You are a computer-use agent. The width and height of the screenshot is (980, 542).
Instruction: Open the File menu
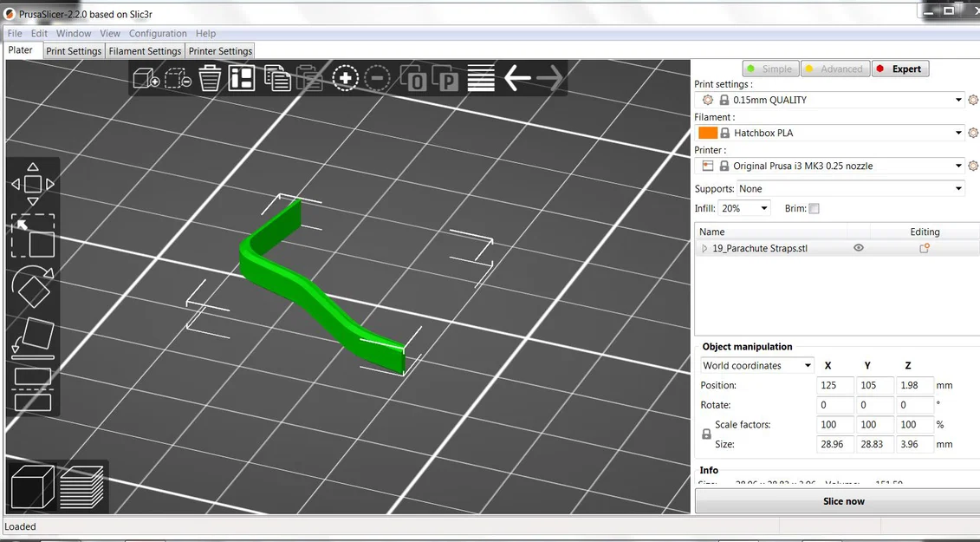[15, 33]
